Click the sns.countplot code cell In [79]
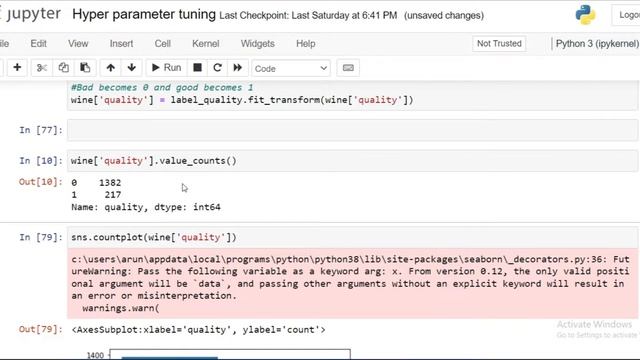This screenshot has width=640, height=360. click(352, 238)
